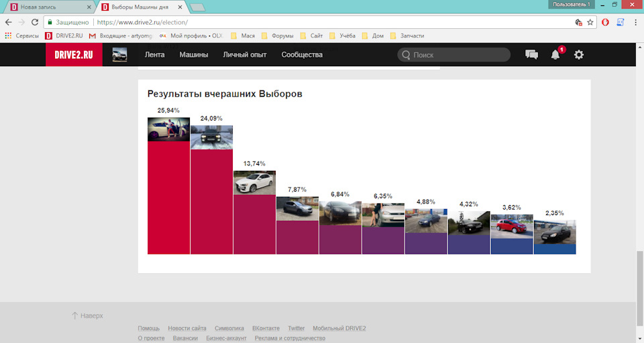
Task: Open Мася bookmarks folder
Action: pos(243,36)
